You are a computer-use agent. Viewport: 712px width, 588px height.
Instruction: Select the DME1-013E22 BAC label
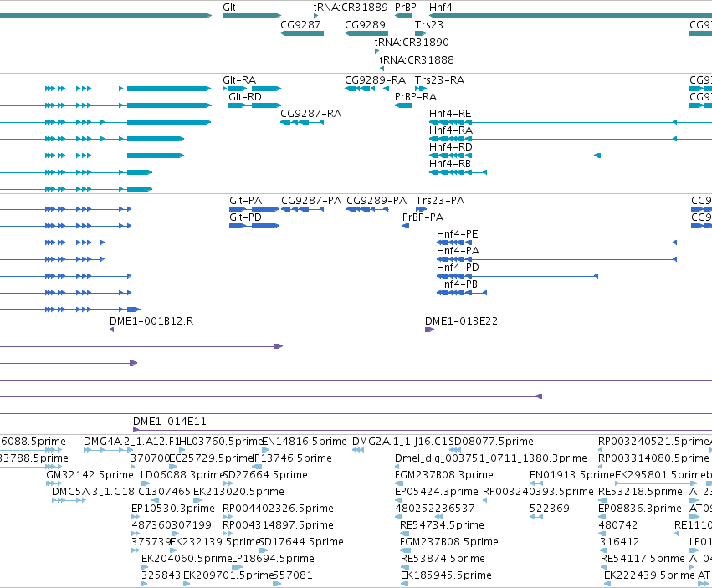click(461, 321)
